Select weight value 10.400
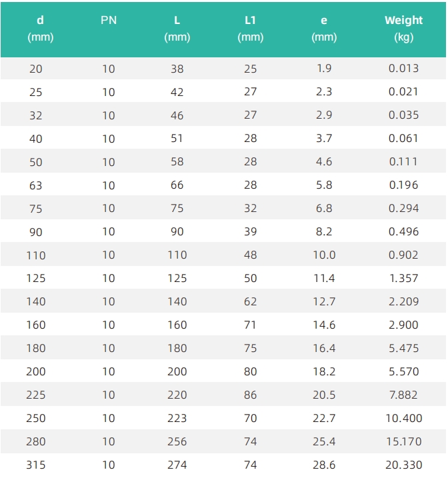 tap(403, 418)
